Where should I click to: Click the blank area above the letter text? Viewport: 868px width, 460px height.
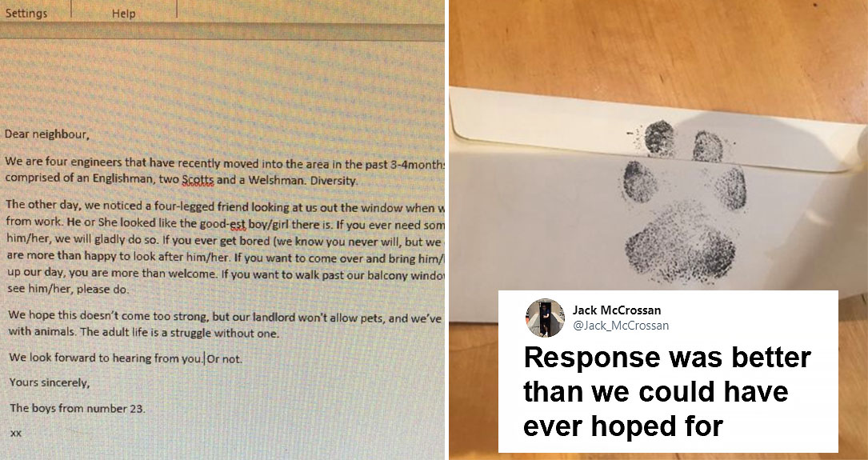[222, 83]
